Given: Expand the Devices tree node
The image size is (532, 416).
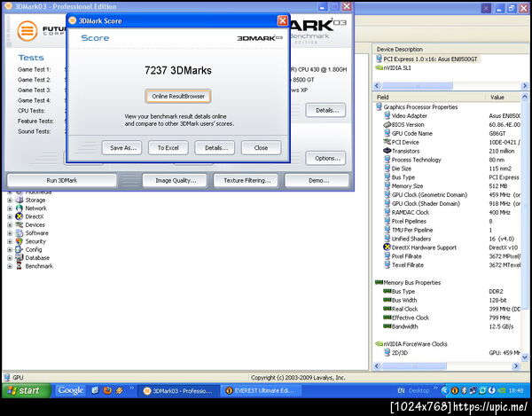Looking at the screenshot, I should click(x=10, y=225).
